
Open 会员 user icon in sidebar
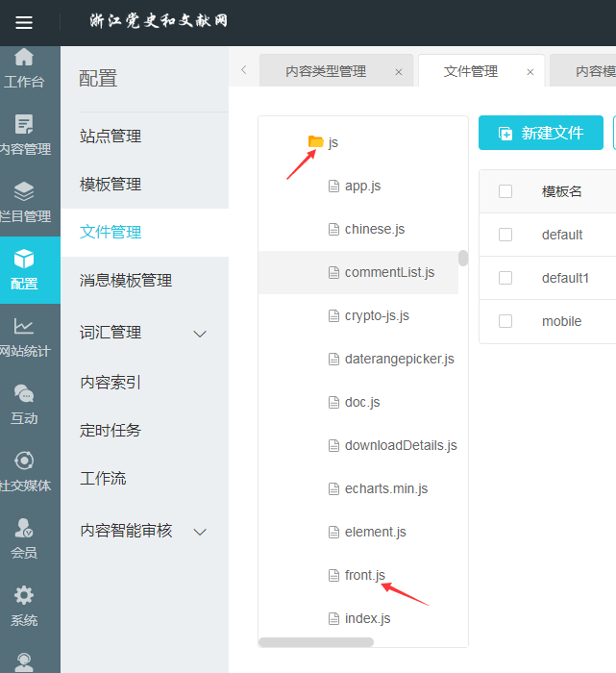[24, 528]
